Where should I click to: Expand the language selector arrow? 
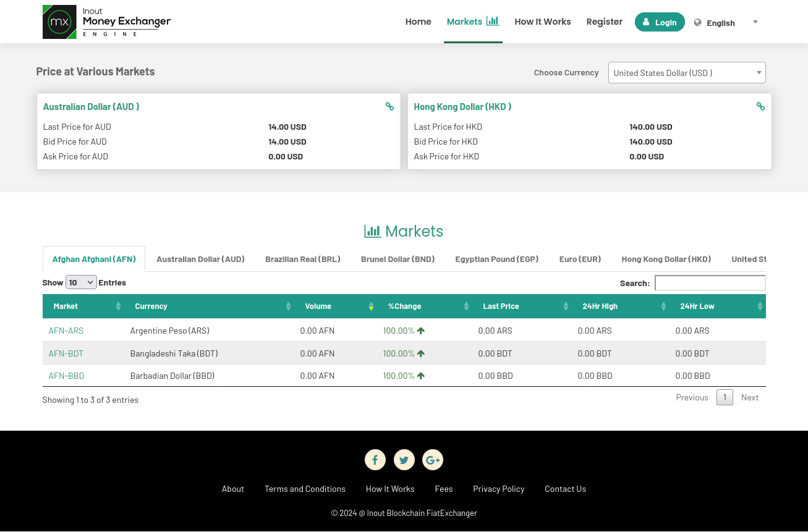pos(755,22)
